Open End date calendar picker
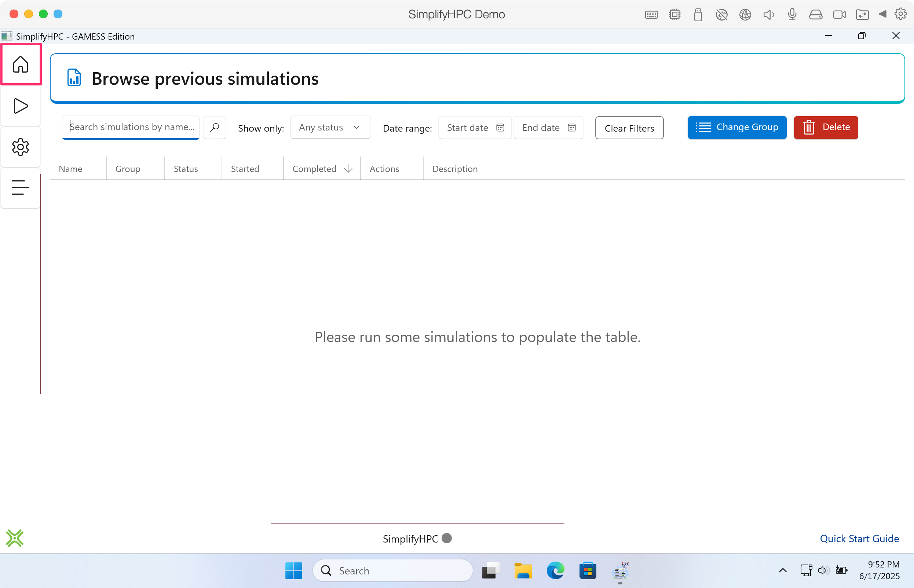914x588 pixels. (x=571, y=128)
